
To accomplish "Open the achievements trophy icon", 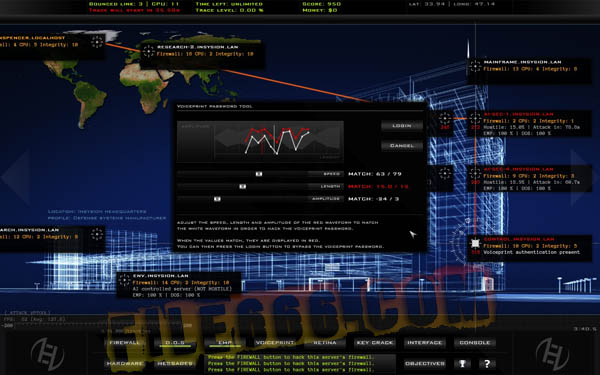I will (x=462, y=364).
